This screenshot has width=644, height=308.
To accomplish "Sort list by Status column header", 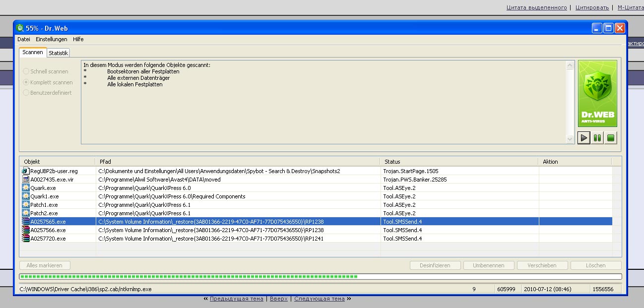I will pos(459,162).
